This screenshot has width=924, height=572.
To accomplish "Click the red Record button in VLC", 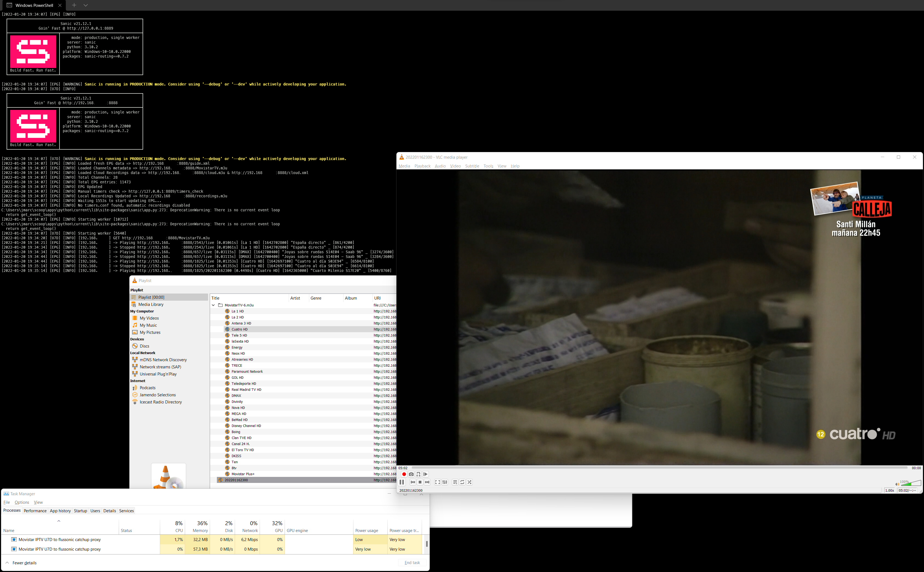I will coord(404,474).
